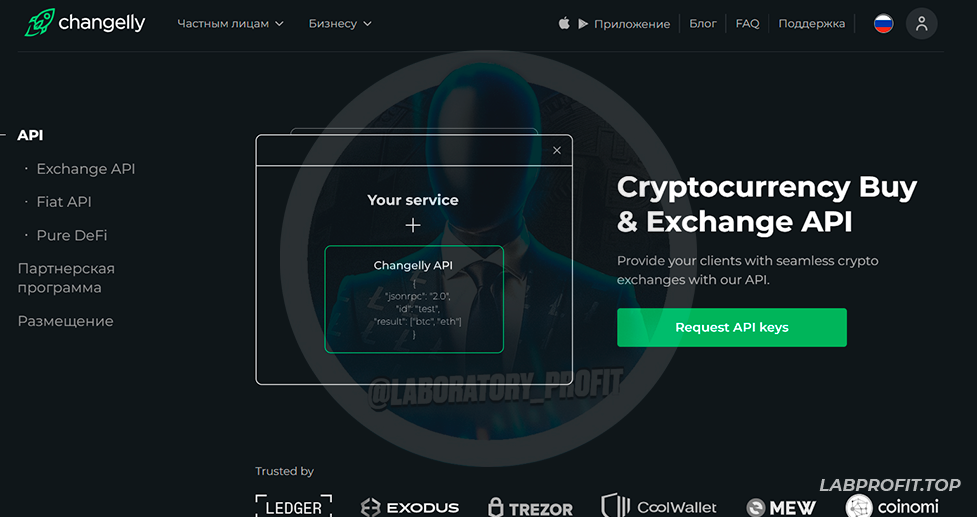Click the coinomi partner logo

[x=892, y=506]
